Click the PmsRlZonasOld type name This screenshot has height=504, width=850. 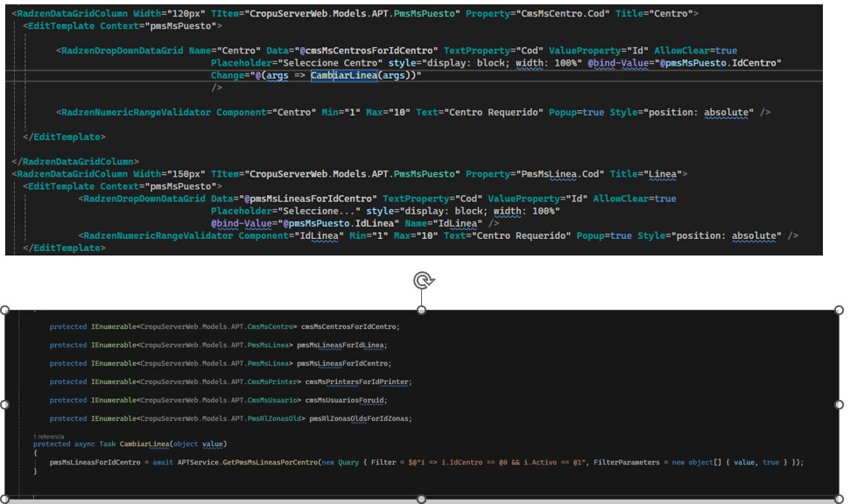[x=277, y=418]
